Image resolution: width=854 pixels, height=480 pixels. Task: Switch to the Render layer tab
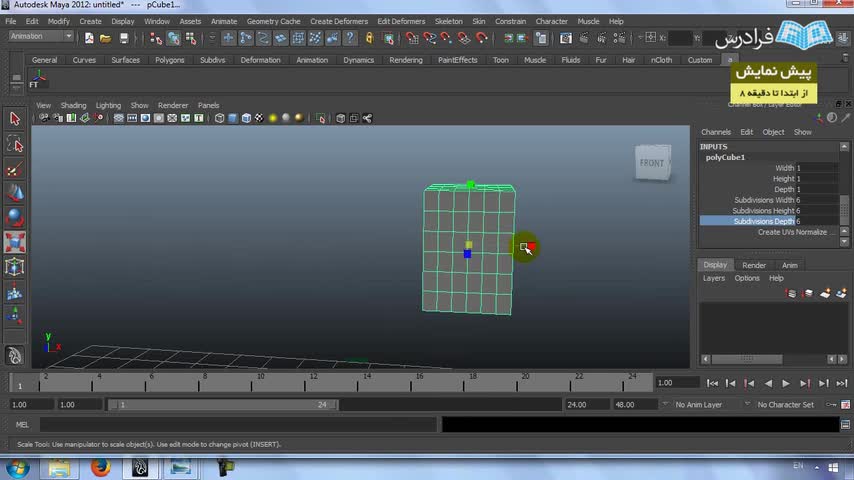pyautogui.click(x=753, y=265)
